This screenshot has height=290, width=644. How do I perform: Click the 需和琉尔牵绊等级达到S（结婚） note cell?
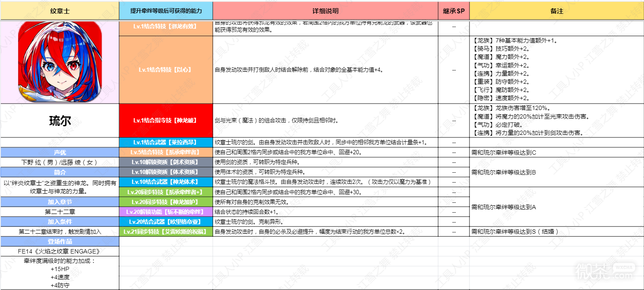tap(556, 232)
